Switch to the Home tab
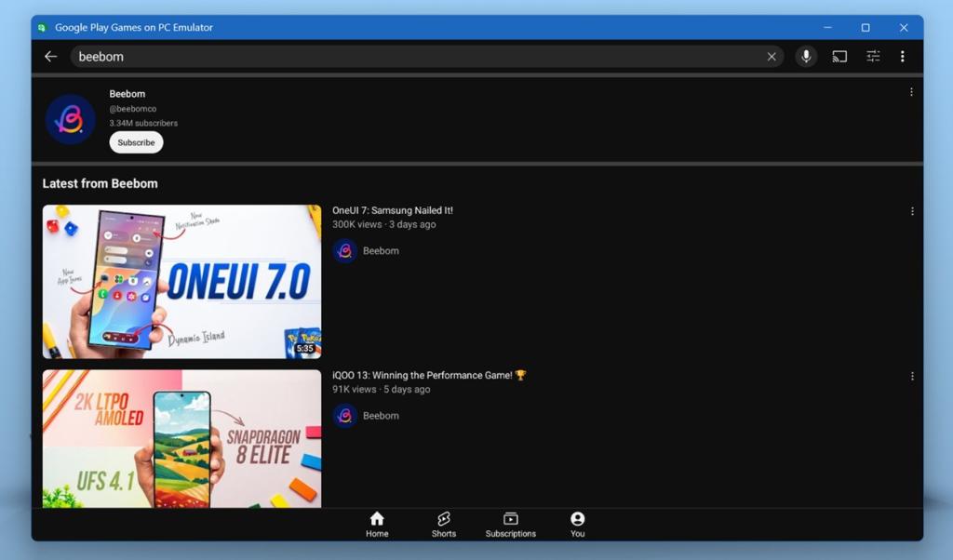This screenshot has width=953, height=560. pos(377,524)
